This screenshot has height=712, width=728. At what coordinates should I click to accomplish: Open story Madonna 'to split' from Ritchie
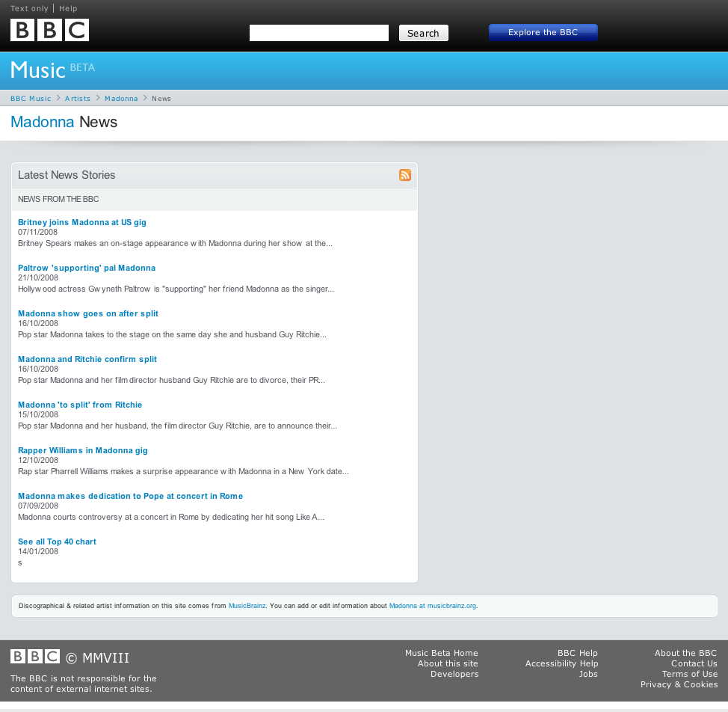coord(80,405)
